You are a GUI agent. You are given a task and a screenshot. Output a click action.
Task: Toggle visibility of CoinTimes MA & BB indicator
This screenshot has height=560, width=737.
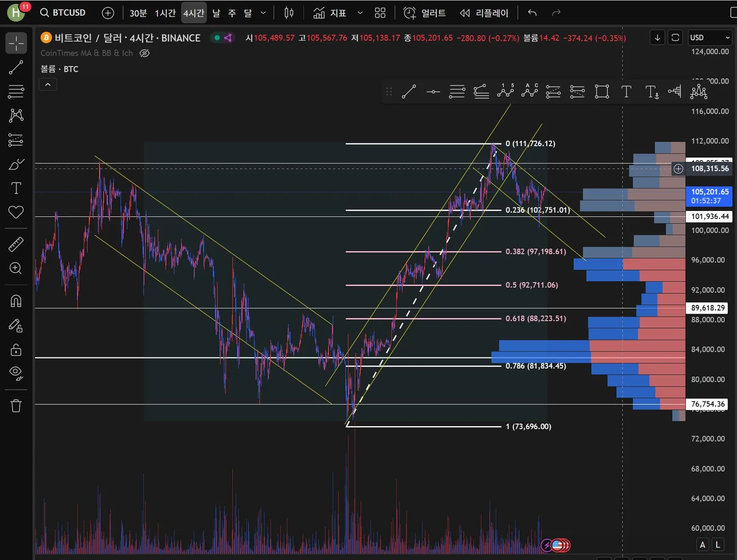click(x=145, y=53)
